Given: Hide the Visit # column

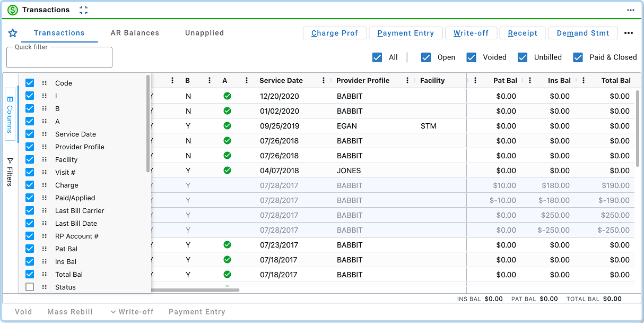Looking at the screenshot, I should 30,172.
